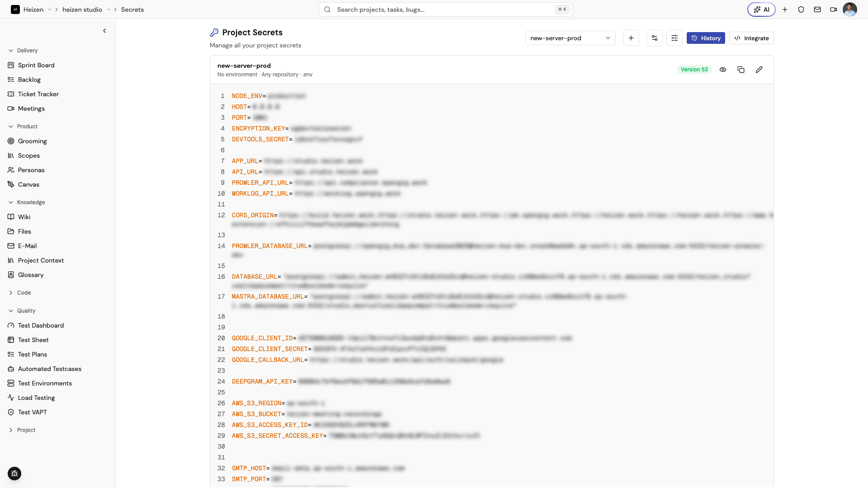The width and height of the screenshot is (868, 488).
Task: Click the DATABASE_URL variable on line 16
Action: 255,277
